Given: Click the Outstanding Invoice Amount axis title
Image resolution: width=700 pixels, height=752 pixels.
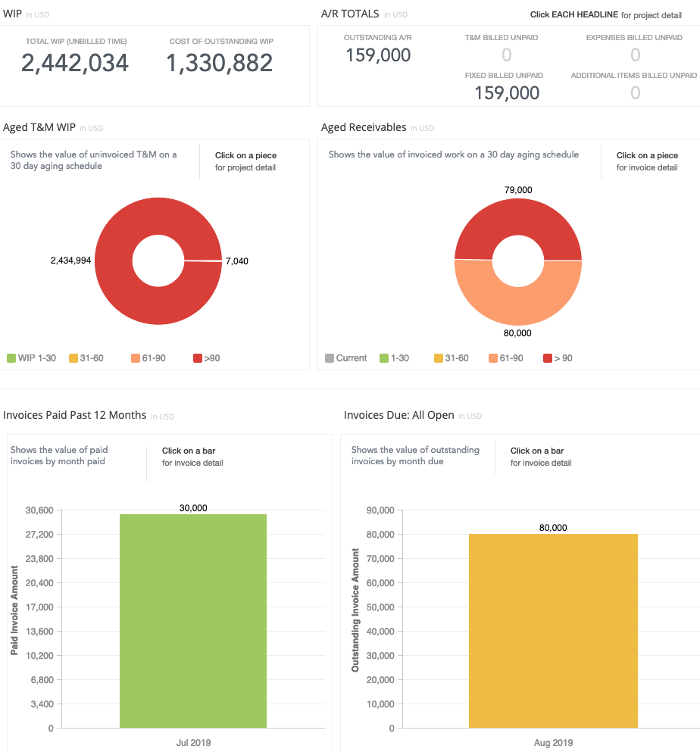Looking at the screenshot, I should pos(355,610).
